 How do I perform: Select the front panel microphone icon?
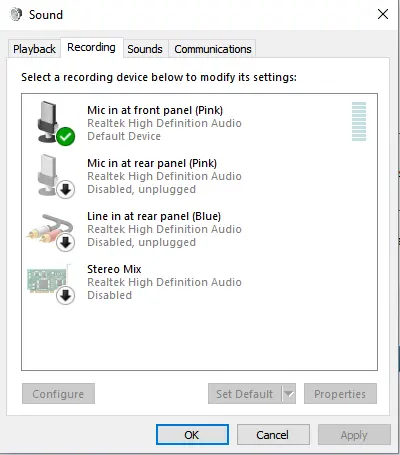point(50,122)
